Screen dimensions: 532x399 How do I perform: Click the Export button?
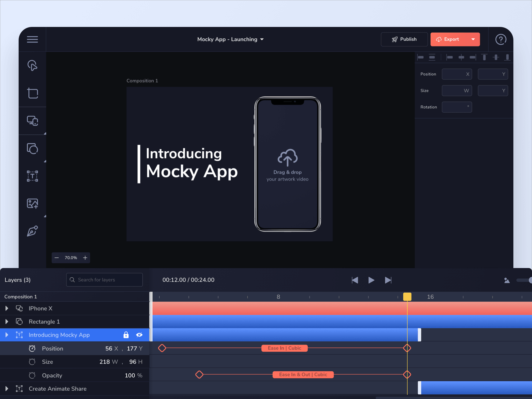pyautogui.click(x=449, y=39)
